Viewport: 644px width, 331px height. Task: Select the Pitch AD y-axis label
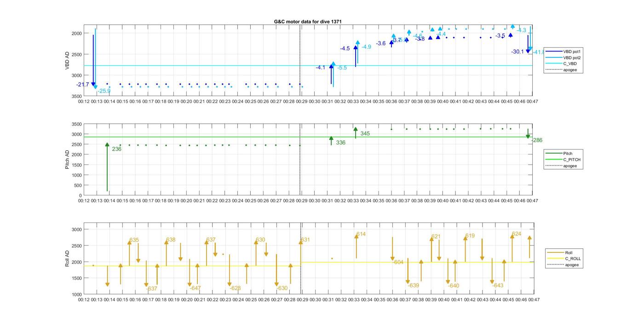coord(67,160)
